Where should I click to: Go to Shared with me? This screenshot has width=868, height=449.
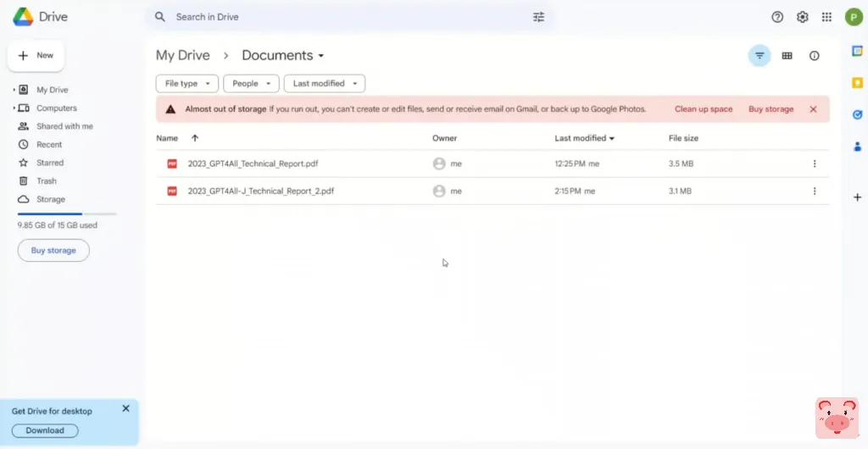point(64,126)
